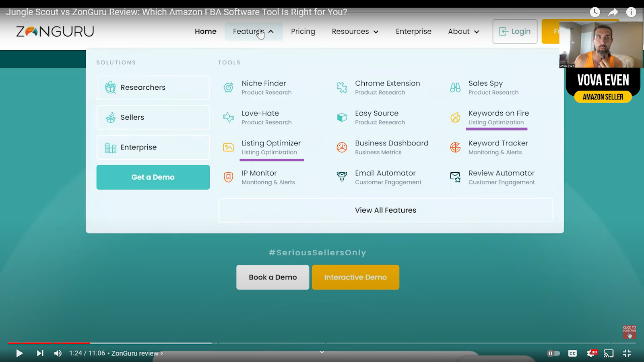Open the Pricing nav item
Image resolution: width=644 pixels, height=362 pixels.
pos(303,31)
